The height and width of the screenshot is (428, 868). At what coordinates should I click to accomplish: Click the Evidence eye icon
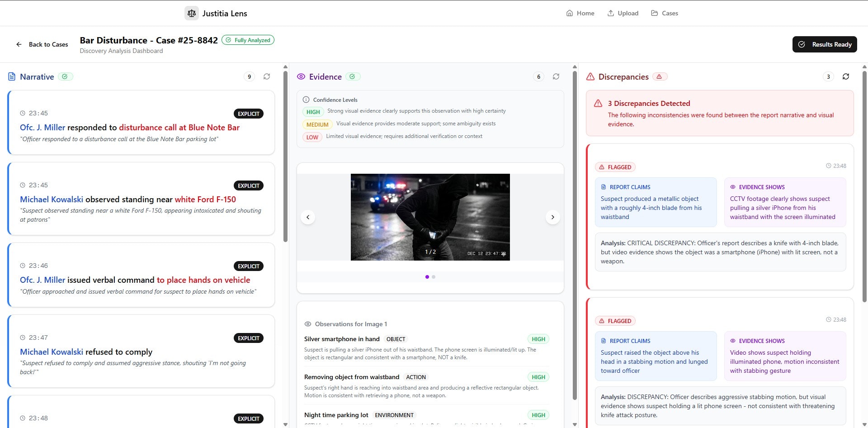(301, 76)
